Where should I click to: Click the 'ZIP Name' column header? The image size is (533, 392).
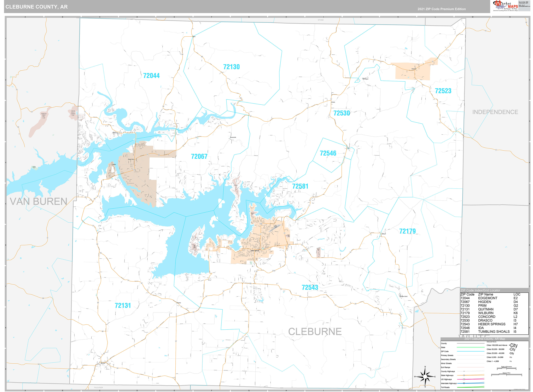[x=485, y=294]
